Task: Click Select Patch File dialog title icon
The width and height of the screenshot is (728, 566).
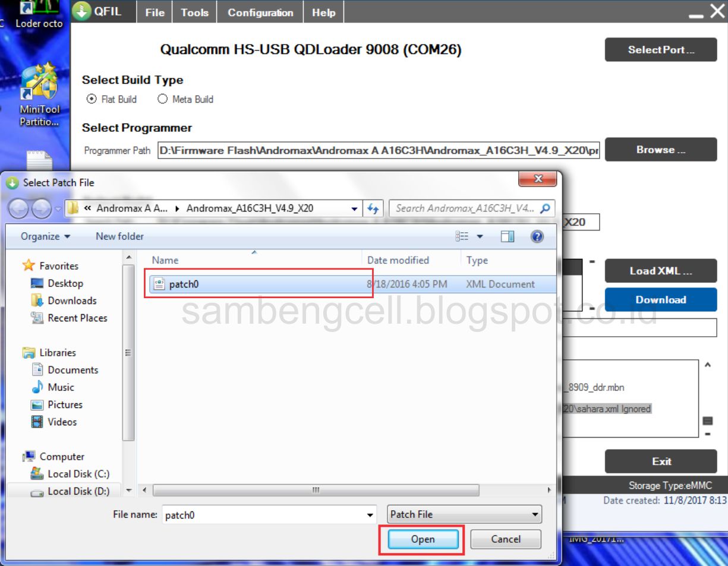Action: [x=12, y=183]
